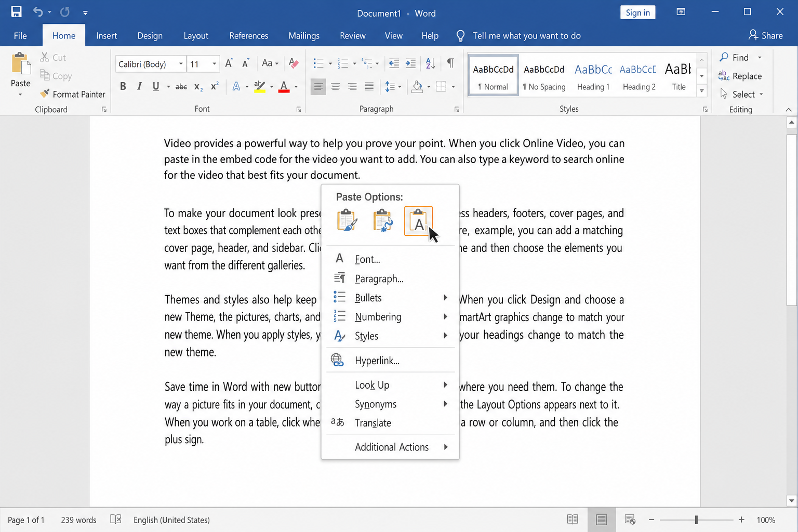Apply superscript formatting
This screenshot has width=798, height=532.
pyautogui.click(x=215, y=87)
